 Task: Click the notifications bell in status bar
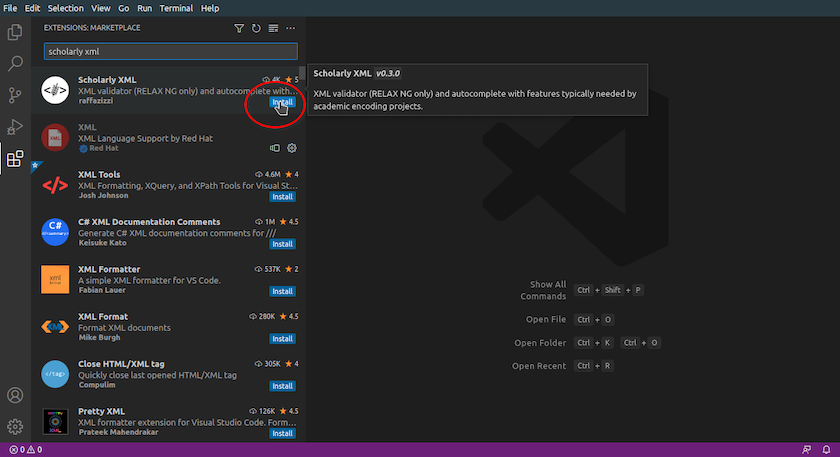(825, 450)
